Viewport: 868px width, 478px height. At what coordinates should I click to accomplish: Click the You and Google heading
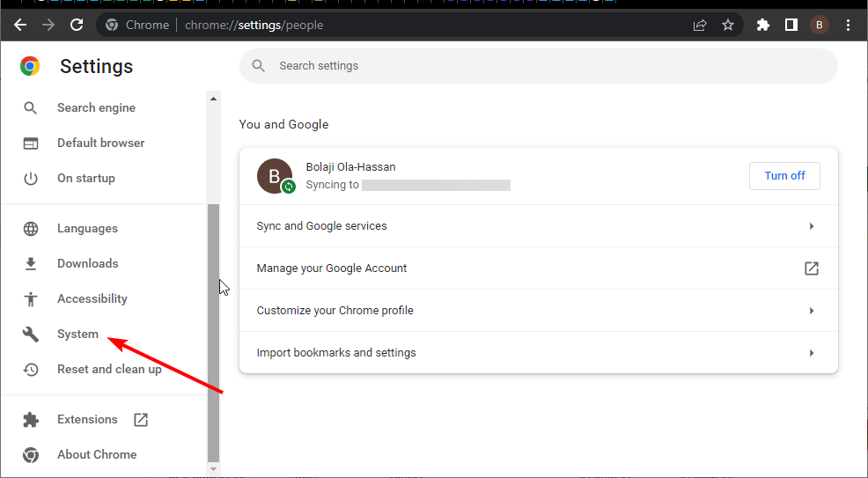283,124
